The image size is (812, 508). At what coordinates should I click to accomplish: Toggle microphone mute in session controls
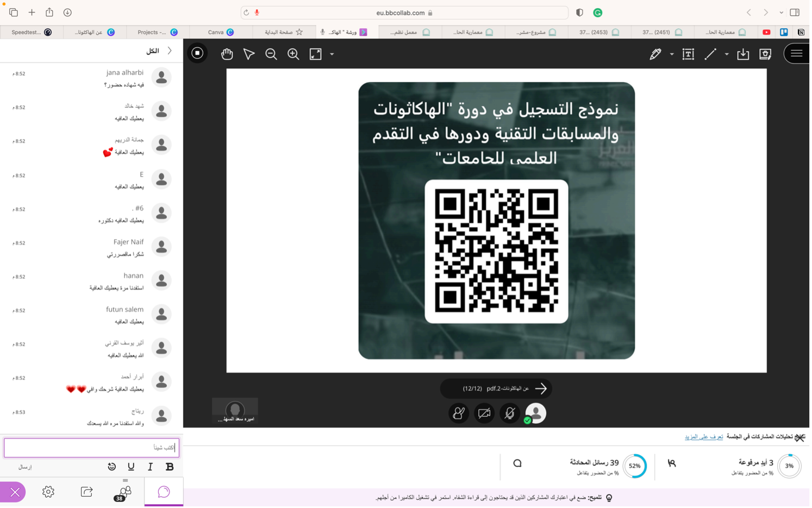click(510, 413)
